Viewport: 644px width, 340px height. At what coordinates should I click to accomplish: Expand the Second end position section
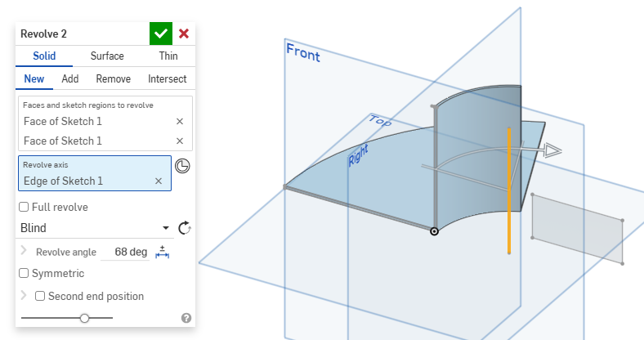[24, 295]
